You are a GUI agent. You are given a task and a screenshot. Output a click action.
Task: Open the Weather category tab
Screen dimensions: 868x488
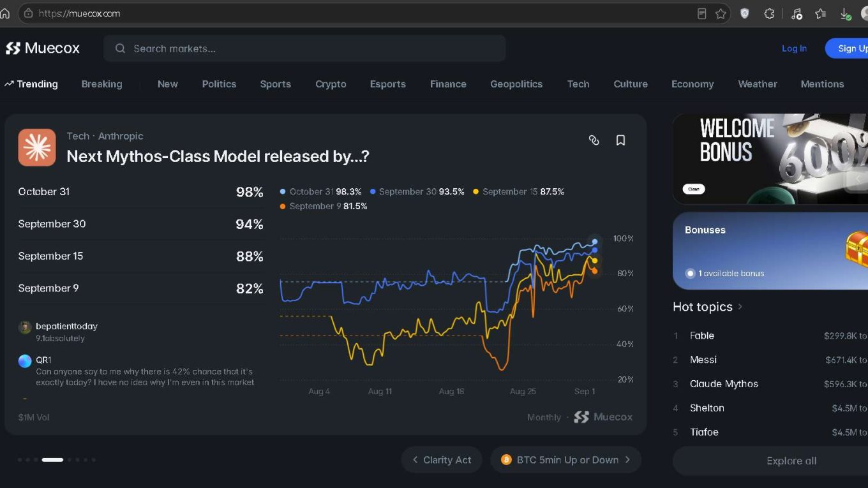pyautogui.click(x=758, y=84)
